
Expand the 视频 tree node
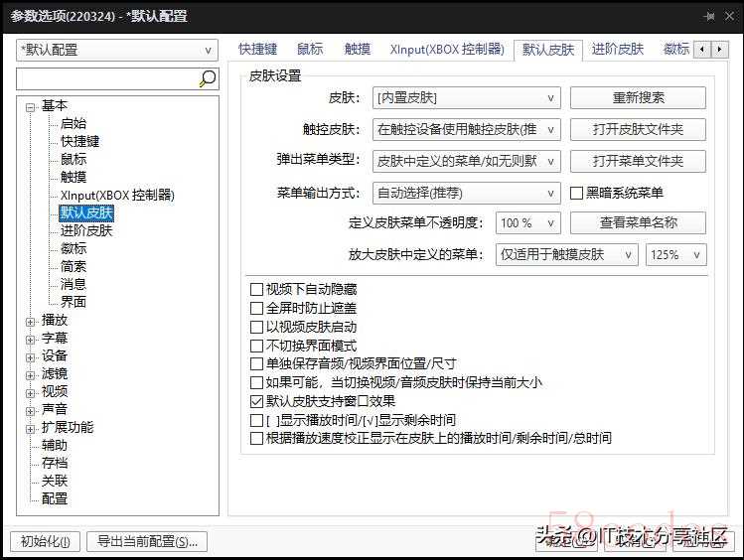pyautogui.click(x=31, y=393)
